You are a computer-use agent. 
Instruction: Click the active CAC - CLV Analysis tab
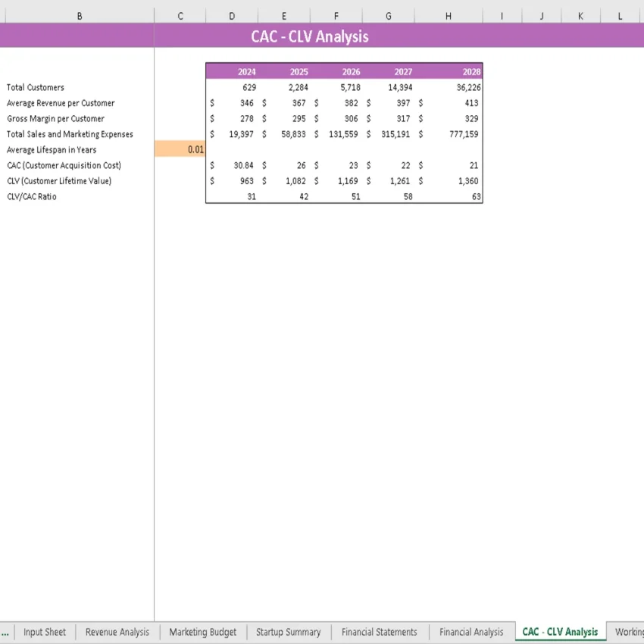[x=560, y=631]
